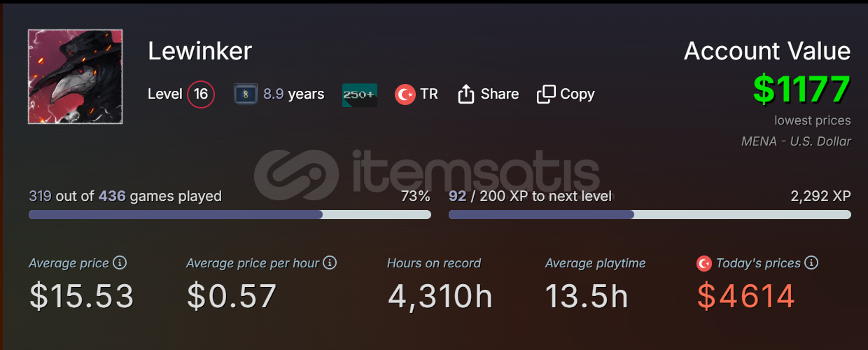Click the 8 years service badge icon

(x=246, y=94)
